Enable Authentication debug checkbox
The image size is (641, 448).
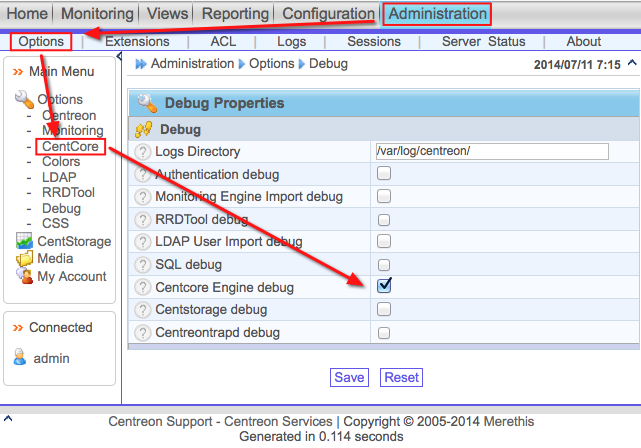(x=384, y=174)
